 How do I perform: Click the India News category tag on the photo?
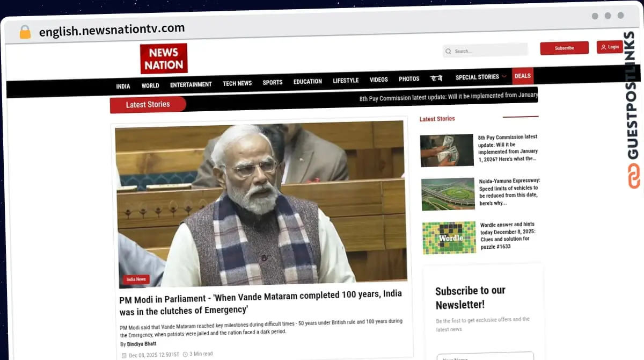pyautogui.click(x=136, y=279)
